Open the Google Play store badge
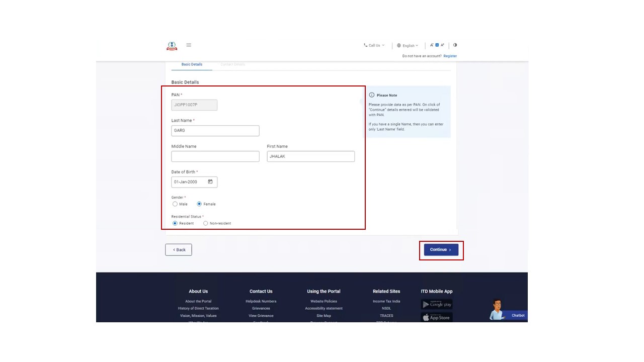 click(437, 304)
